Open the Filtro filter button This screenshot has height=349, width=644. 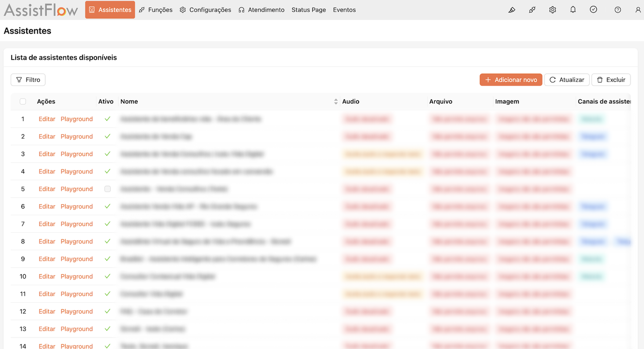click(x=28, y=79)
